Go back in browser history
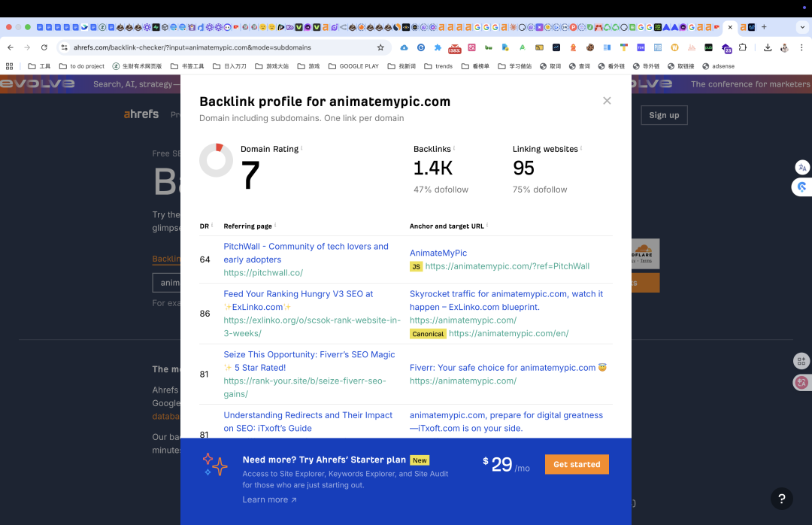This screenshot has width=812, height=525. pyautogui.click(x=11, y=47)
